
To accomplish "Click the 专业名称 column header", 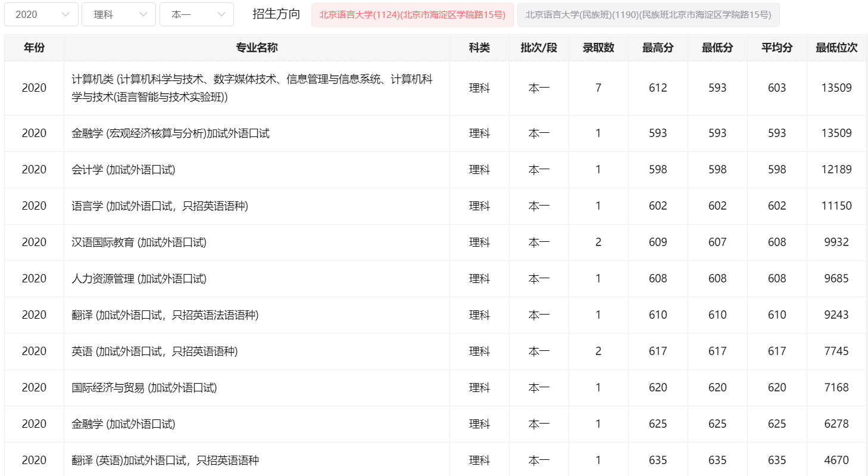I will (257, 48).
